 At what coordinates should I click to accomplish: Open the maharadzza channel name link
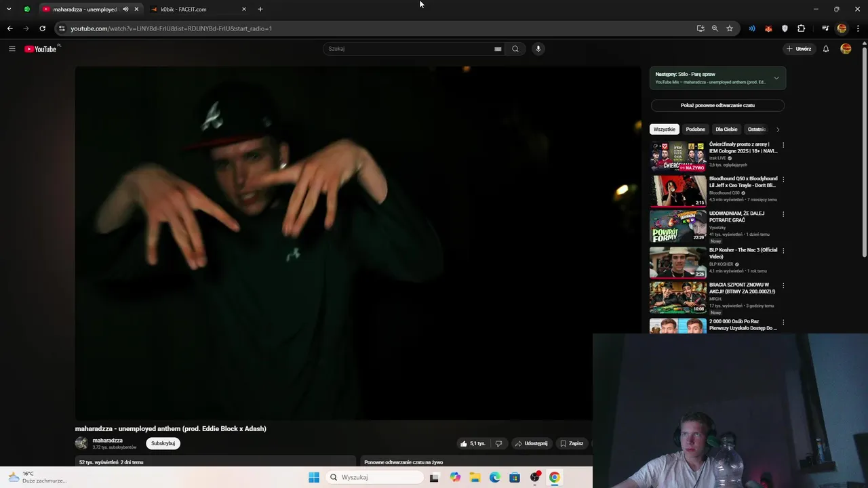108,441
